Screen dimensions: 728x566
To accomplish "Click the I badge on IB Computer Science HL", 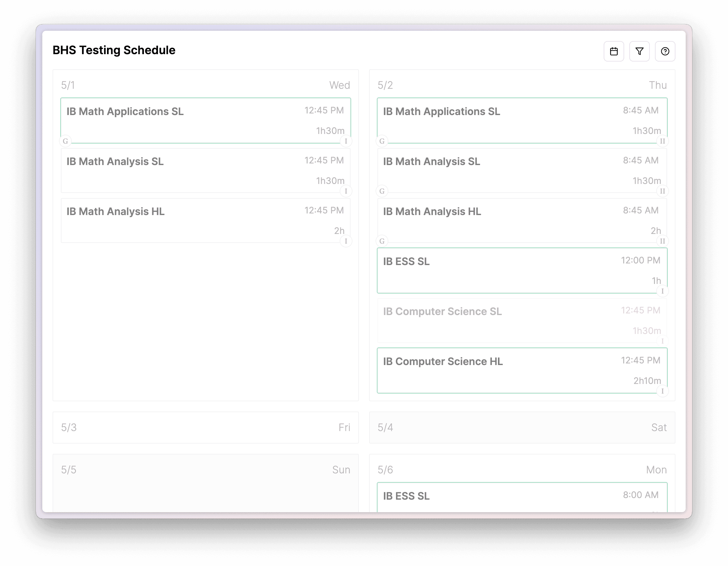I will coord(663,391).
